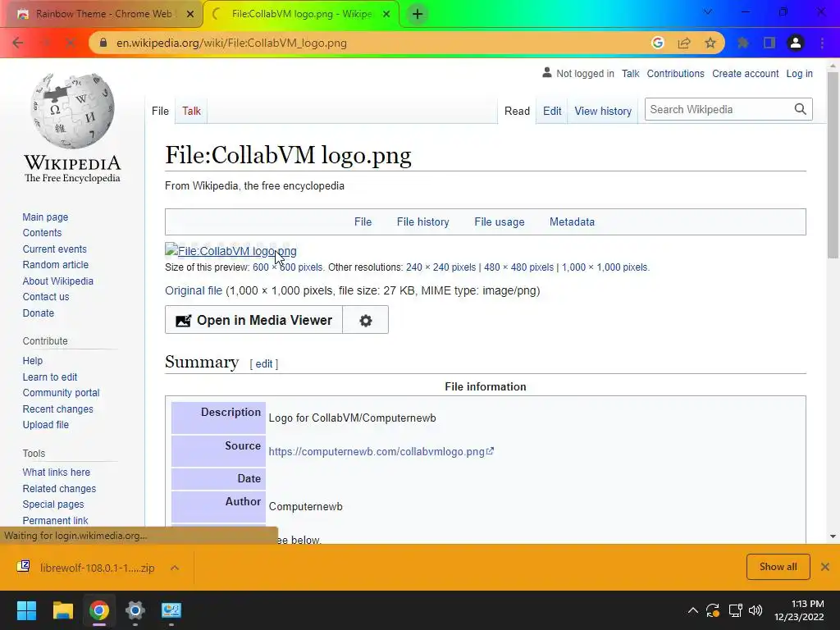
Task: Stop loading the page with the X button
Action: tap(71, 43)
